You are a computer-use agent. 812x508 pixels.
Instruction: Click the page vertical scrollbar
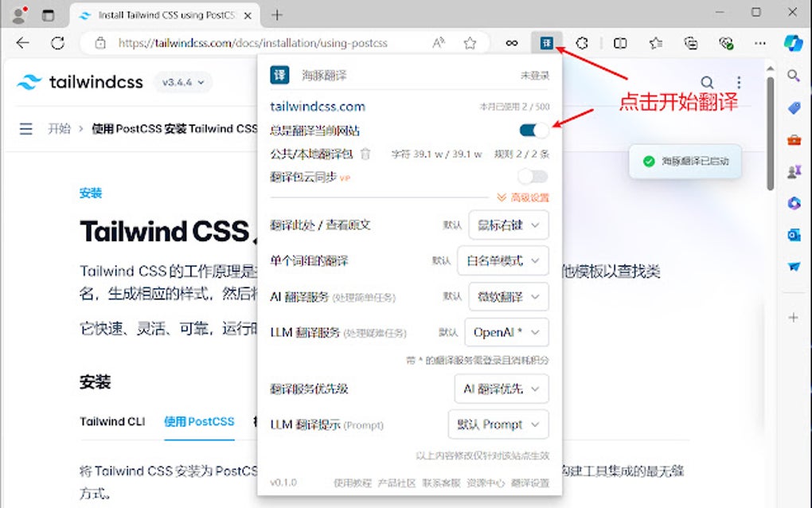pos(771,134)
